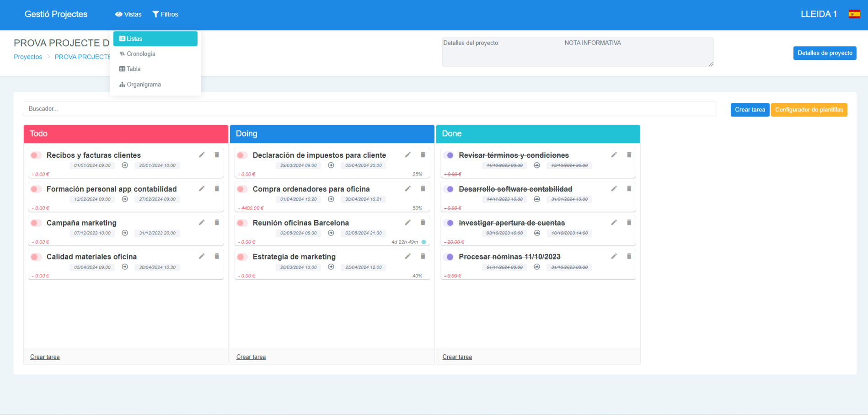Image resolution: width=868 pixels, height=415 pixels.
Task: Click into the Buscador search field
Action: 370,109
